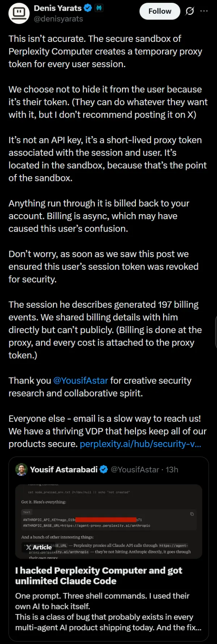217x644 pixels.
Task: Visit the perplexity.ai/hub/security link
Action: tap(140, 444)
